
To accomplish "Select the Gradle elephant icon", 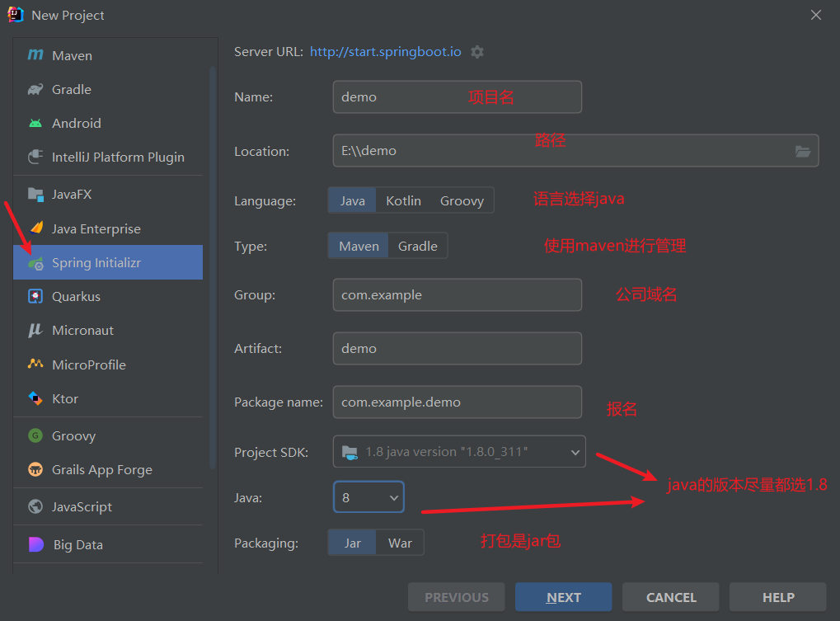I will 35,89.
